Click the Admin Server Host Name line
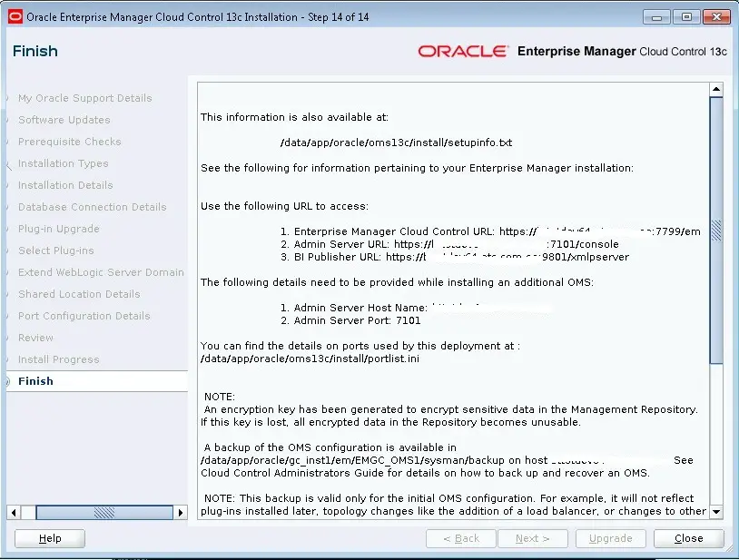This screenshot has width=739, height=560. coord(417,308)
